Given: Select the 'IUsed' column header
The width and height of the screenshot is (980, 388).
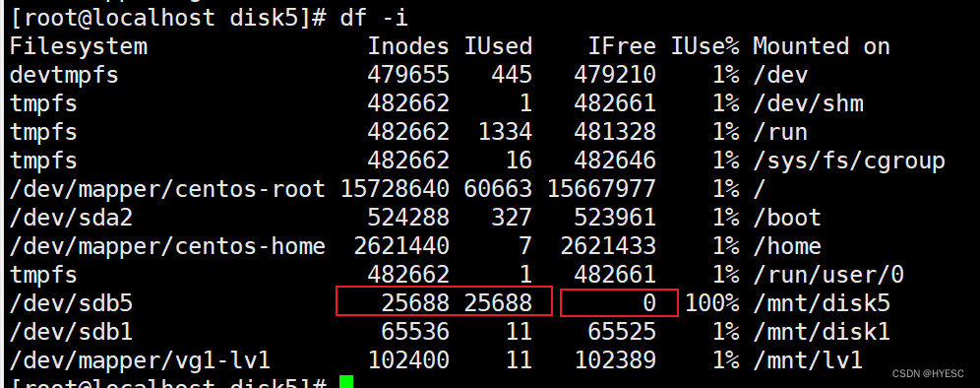Looking at the screenshot, I should (x=498, y=46).
